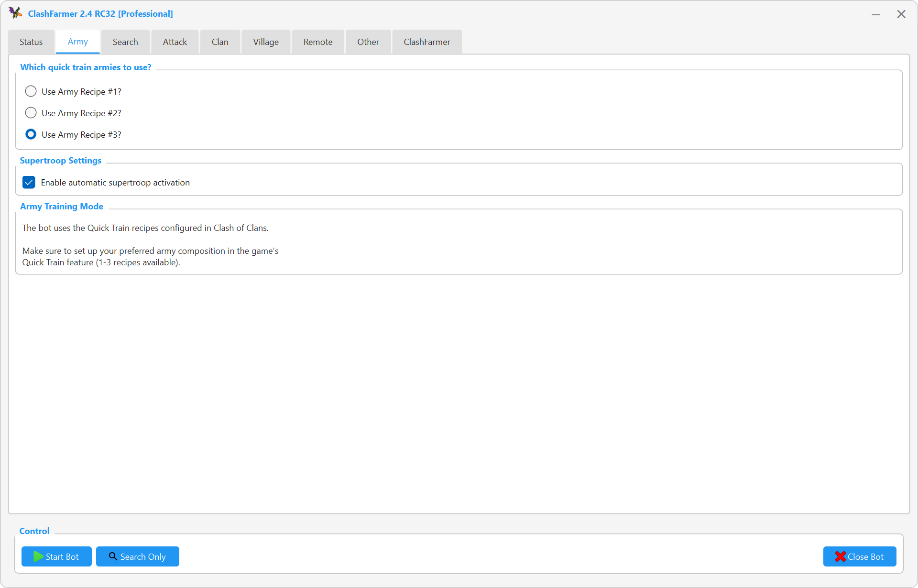Go to the Other tab

(x=368, y=42)
